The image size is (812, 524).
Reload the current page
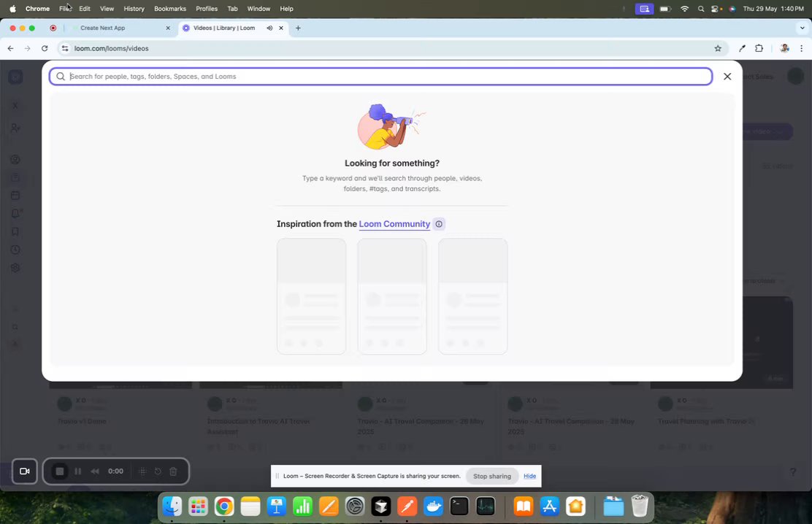[45, 48]
